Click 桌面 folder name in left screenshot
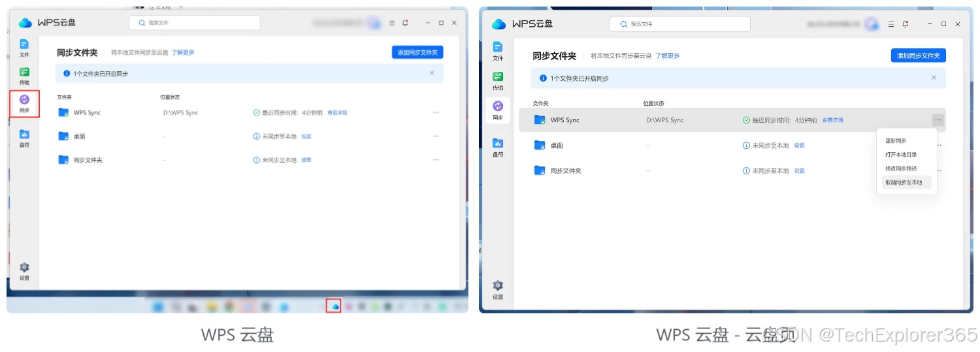980x352 pixels. pos(80,136)
